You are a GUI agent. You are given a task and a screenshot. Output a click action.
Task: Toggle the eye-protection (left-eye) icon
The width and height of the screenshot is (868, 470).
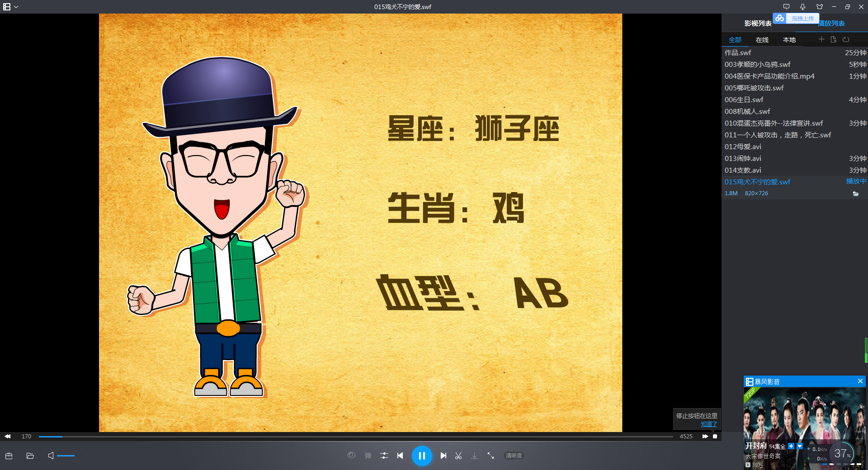tap(351, 455)
